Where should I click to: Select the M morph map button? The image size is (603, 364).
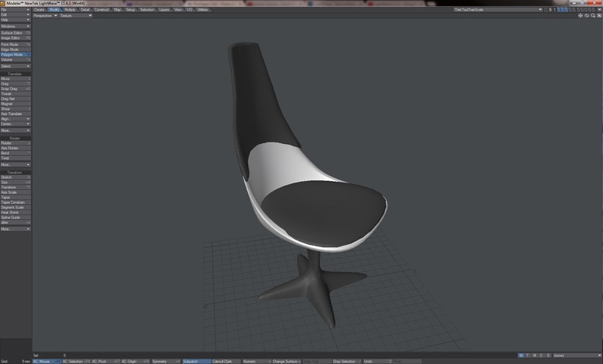(x=534, y=356)
